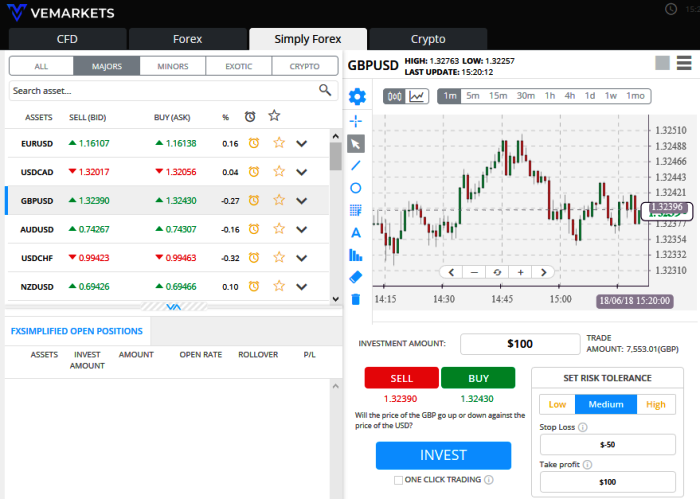This screenshot has width=700, height=499.
Task: Filter assets by MINORS
Action: pyautogui.click(x=173, y=66)
